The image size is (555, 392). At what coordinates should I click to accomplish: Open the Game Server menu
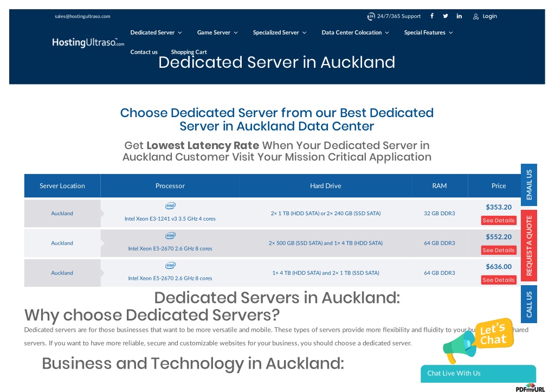pyautogui.click(x=214, y=33)
